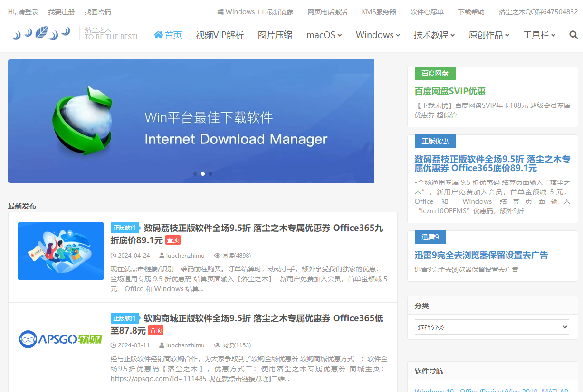
Task: Click the Windows logo icon in top bar
Action: (220, 12)
